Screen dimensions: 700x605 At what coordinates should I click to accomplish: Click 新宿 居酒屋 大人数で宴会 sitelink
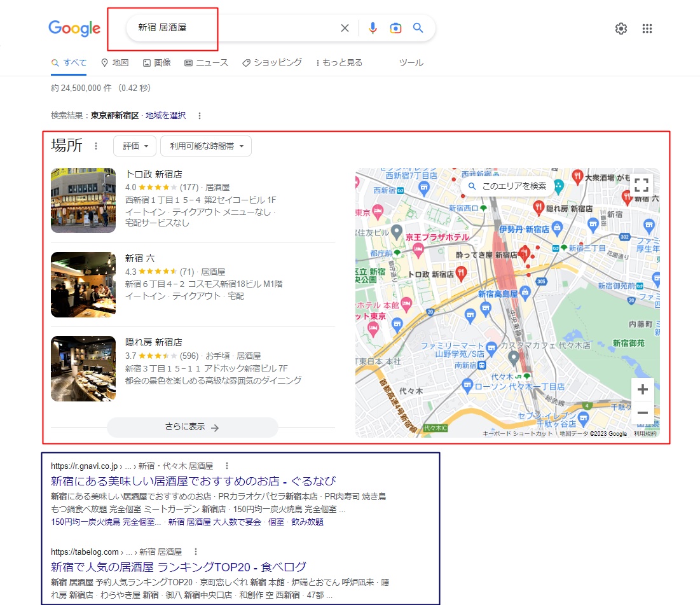(x=214, y=522)
